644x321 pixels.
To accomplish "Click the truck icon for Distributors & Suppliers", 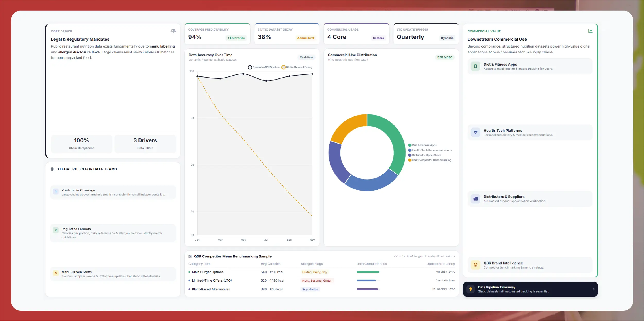I will 475,199.
